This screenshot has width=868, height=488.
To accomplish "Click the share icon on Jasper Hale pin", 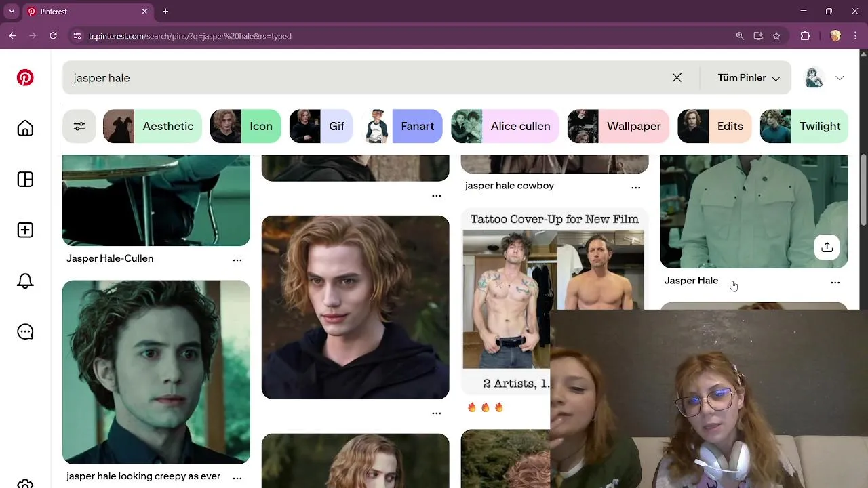I will click(x=827, y=247).
